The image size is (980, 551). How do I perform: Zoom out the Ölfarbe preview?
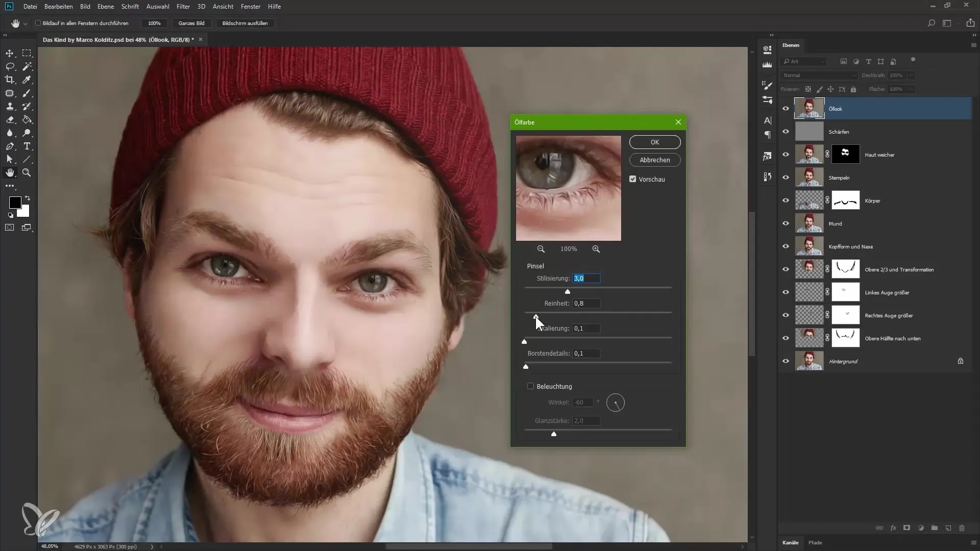click(x=541, y=249)
